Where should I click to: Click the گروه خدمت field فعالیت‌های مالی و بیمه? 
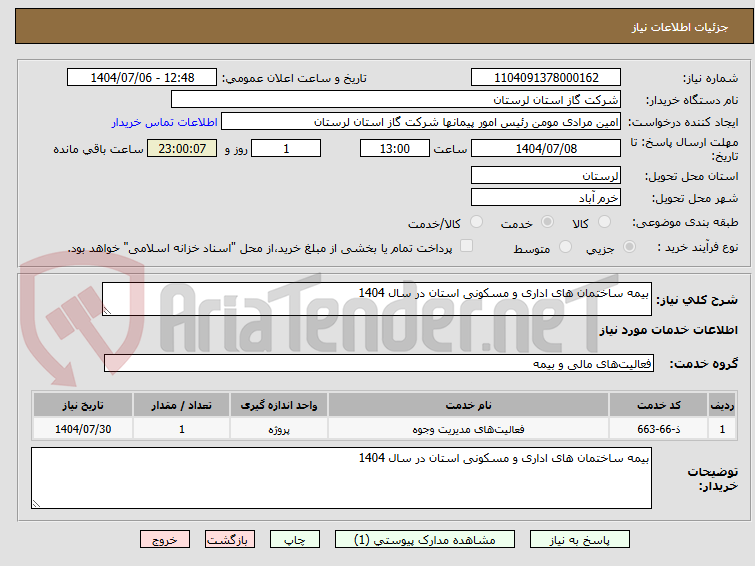click(x=379, y=363)
